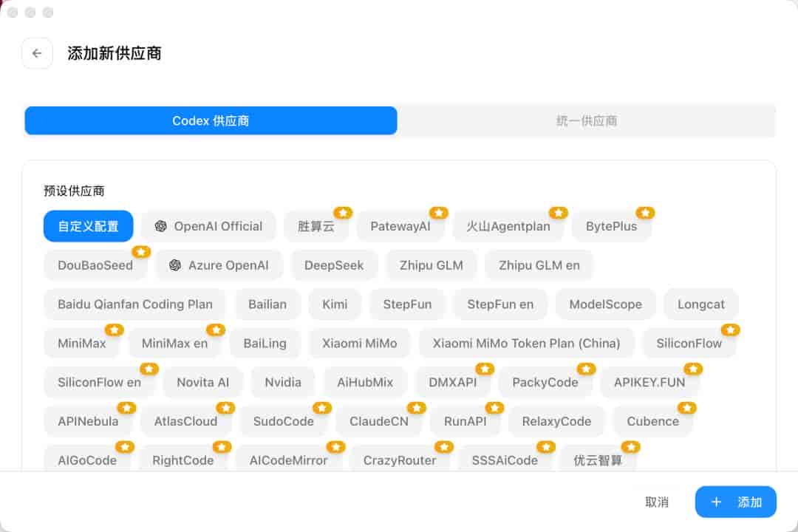
Task: Choose OpenAI Official preset
Action: click(x=208, y=226)
